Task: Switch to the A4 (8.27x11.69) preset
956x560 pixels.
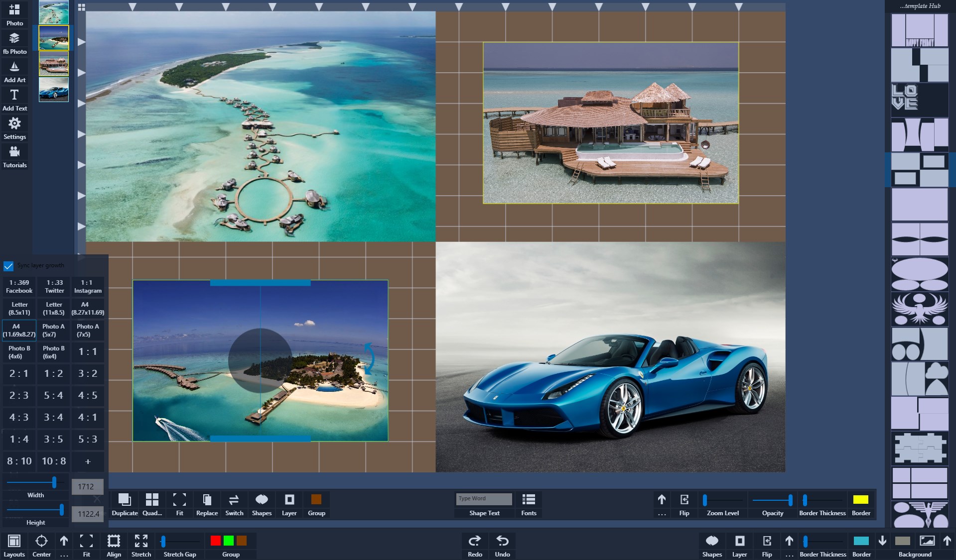Action: tap(87, 308)
